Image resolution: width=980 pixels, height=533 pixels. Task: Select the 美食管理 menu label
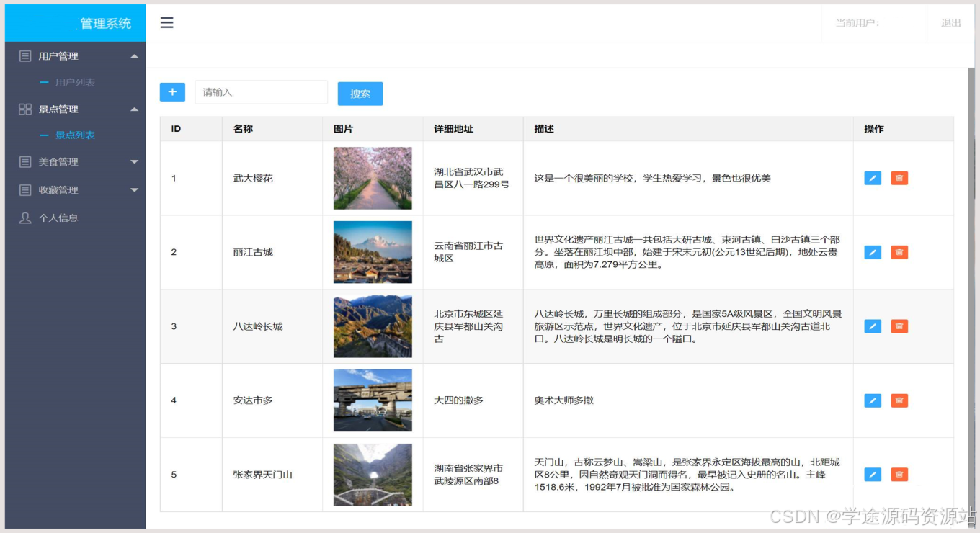(x=58, y=162)
